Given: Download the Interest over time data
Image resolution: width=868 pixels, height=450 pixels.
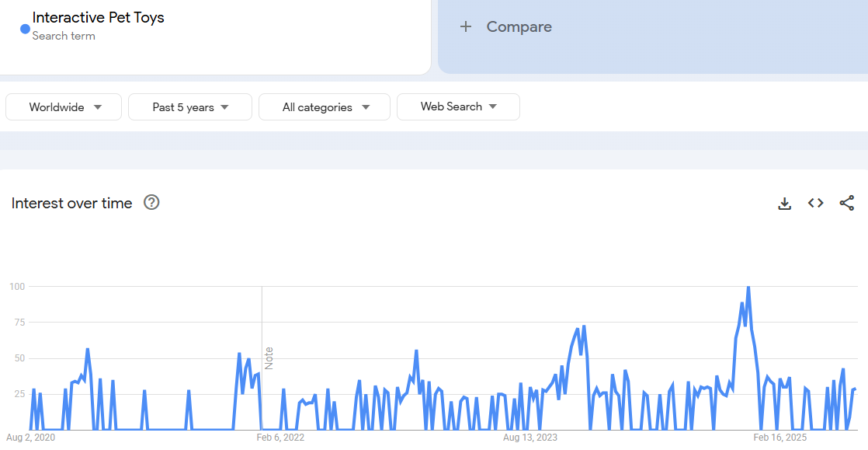Looking at the screenshot, I should pyautogui.click(x=784, y=204).
